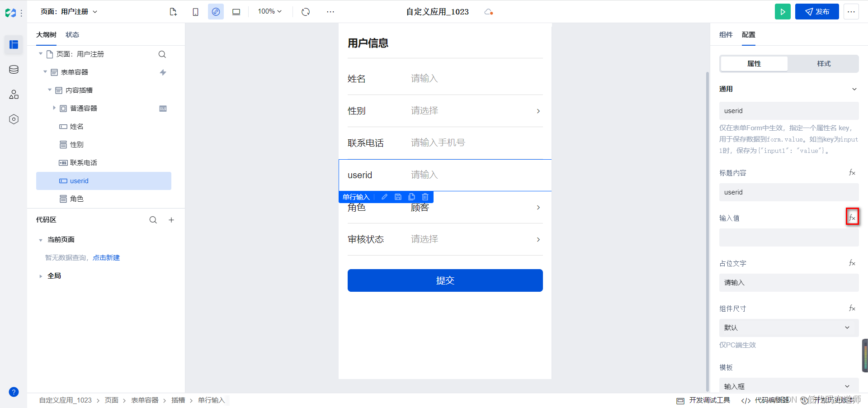Bind expression fx for 占位文字
Viewport: 868px width, 408px height.
852,263
